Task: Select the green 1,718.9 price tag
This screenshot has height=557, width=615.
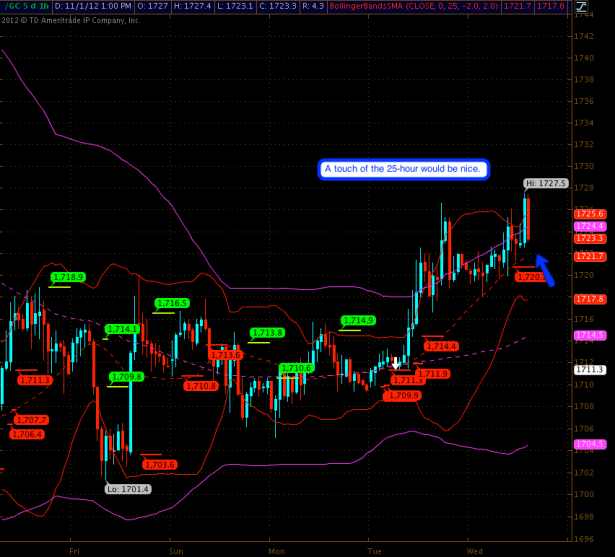Action: coord(68,277)
